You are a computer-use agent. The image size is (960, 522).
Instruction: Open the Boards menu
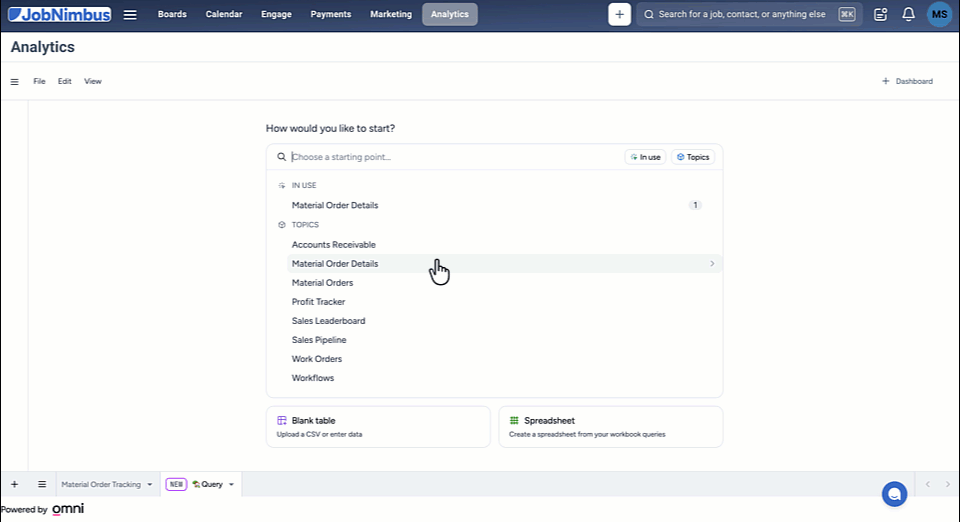[x=172, y=14]
